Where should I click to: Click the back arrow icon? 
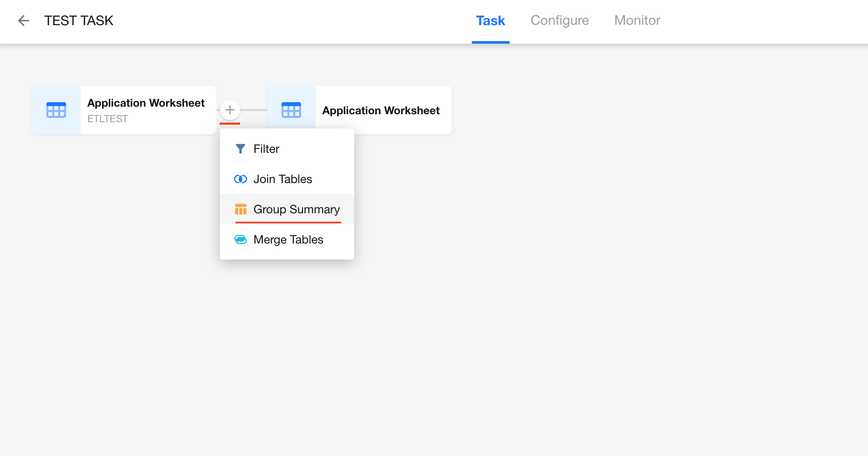pyautogui.click(x=24, y=21)
